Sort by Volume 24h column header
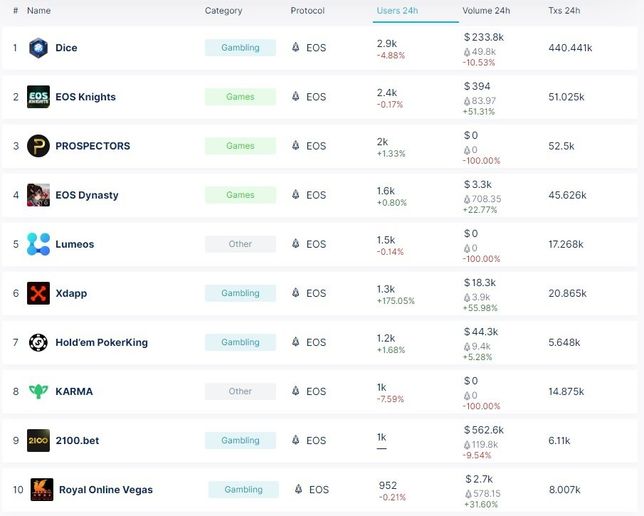This screenshot has height=516, width=644. tap(486, 11)
